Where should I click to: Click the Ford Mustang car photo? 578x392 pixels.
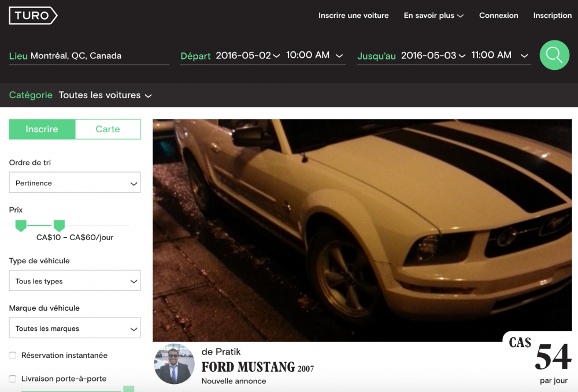(x=362, y=230)
